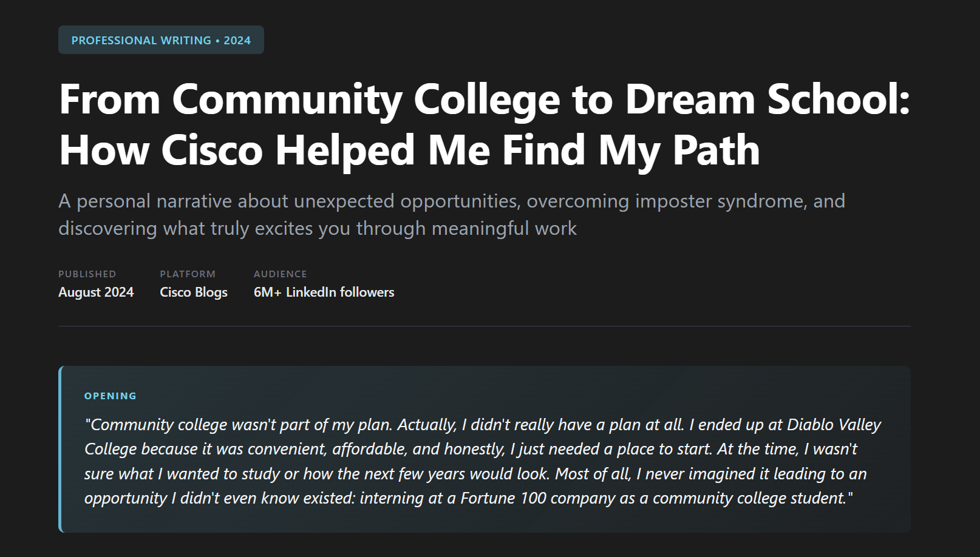
Task: Click the word "Dream School" in the title
Action: click(767, 99)
